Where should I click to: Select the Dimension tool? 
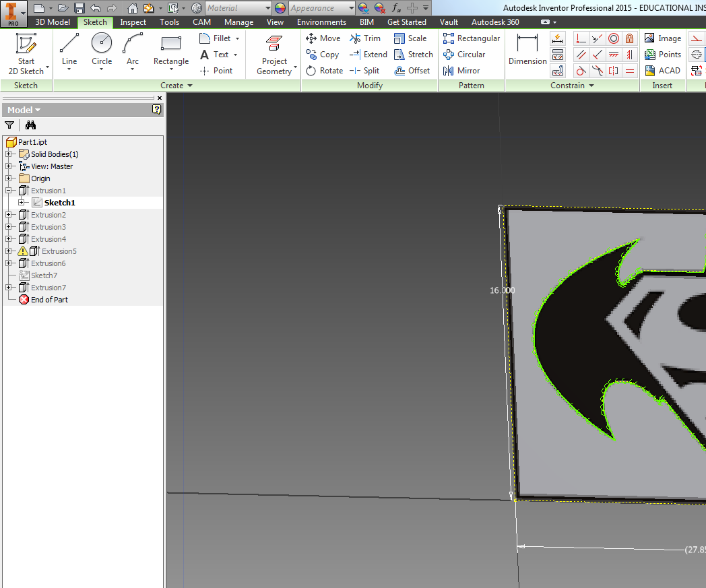(x=527, y=50)
